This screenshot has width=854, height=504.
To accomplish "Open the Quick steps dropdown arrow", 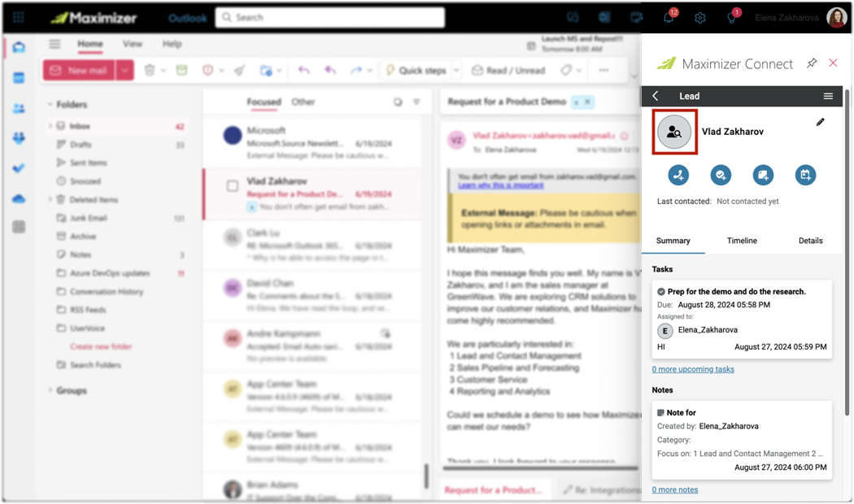I will point(456,71).
